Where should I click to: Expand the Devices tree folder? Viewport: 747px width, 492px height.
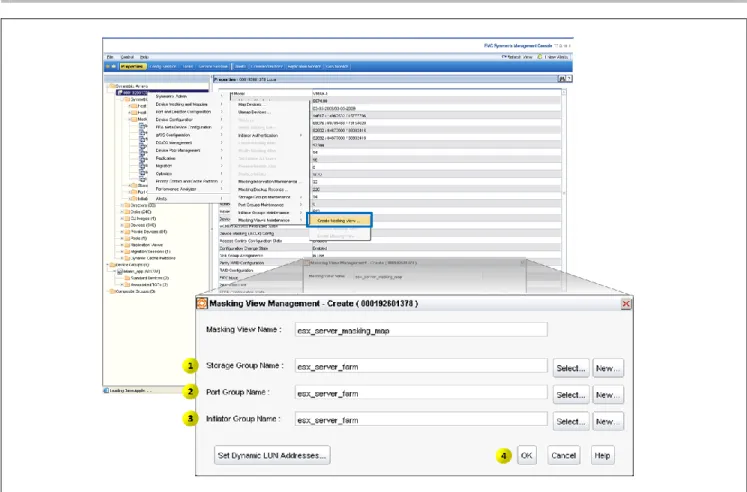pyautogui.click(x=122, y=225)
